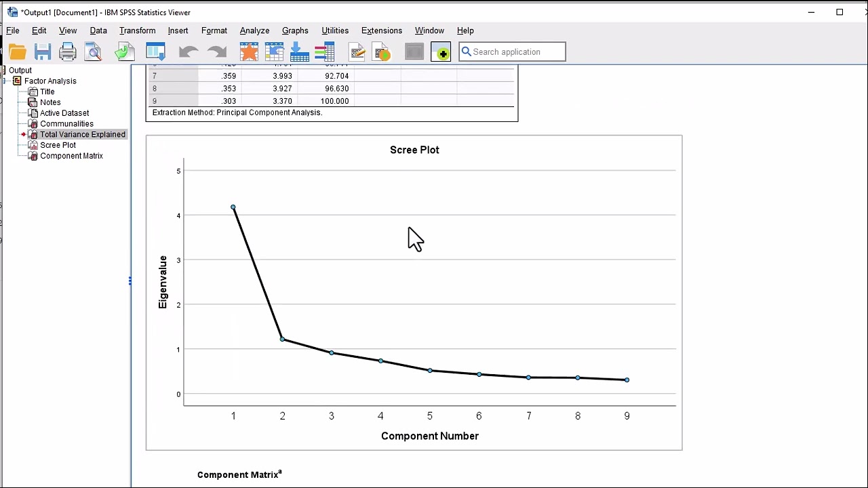The image size is (868, 488).
Task: Open the View menu
Action: [x=68, y=30]
